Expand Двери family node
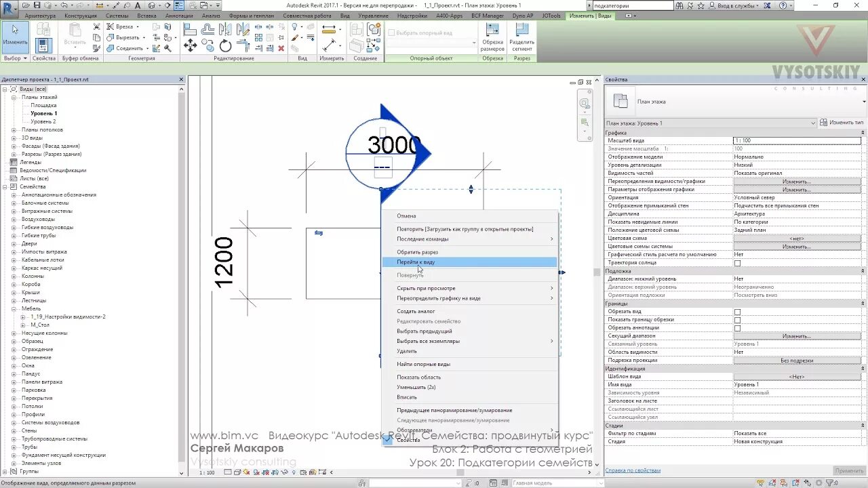This screenshot has width=868, height=488. tap(14, 243)
